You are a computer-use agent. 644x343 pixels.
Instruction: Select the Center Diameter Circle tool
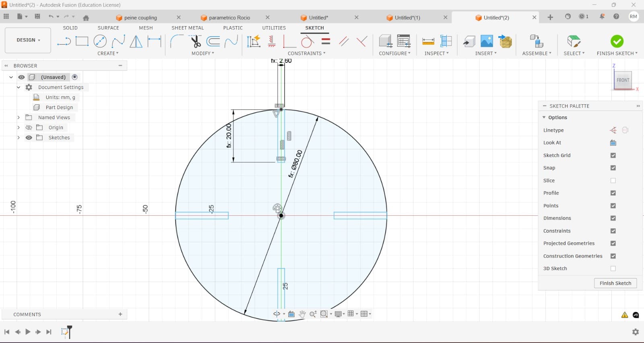pos(100,41)
